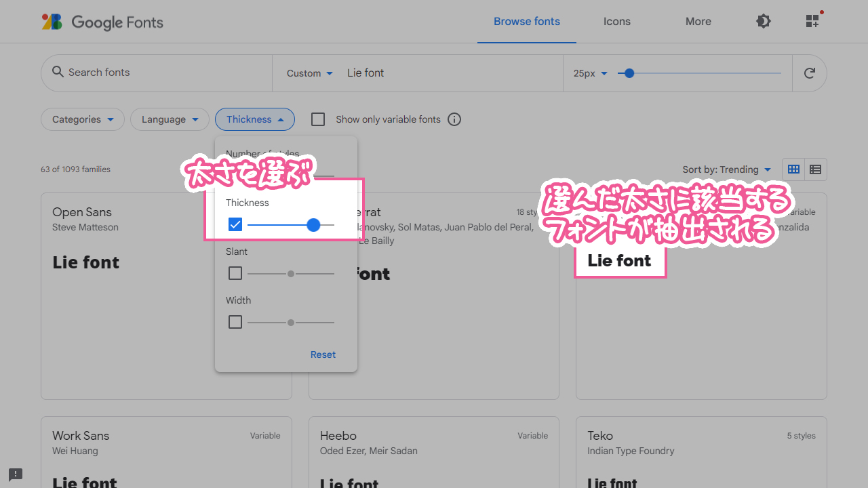Click 63 of 1093 families text
This screenshot has height=488, width=868.
pyautogui.click(x=75, y=169)
